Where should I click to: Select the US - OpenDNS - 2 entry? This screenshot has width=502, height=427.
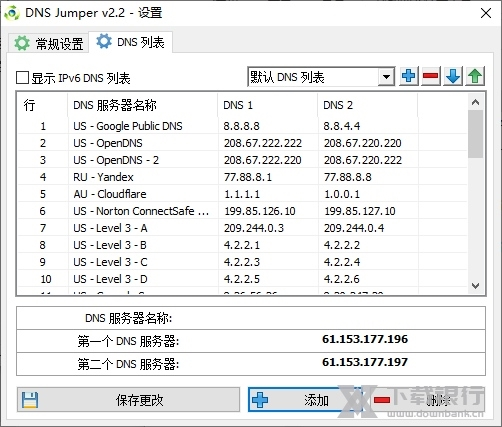(x=116, y=160)
